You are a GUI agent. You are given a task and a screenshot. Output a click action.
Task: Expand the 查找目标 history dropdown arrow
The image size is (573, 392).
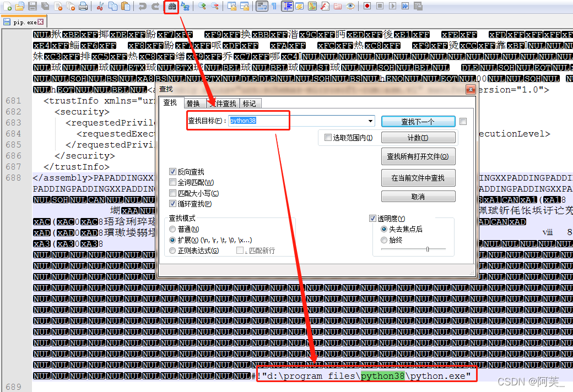(x=371, y=121)
